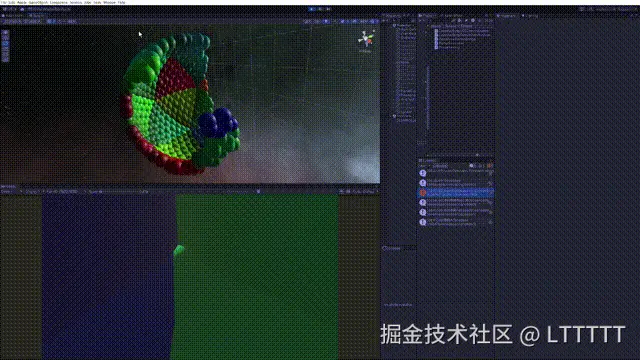Click the Step button in top toolbar
The width and height of the screenshot is (640, 360).
pos(328,9)
